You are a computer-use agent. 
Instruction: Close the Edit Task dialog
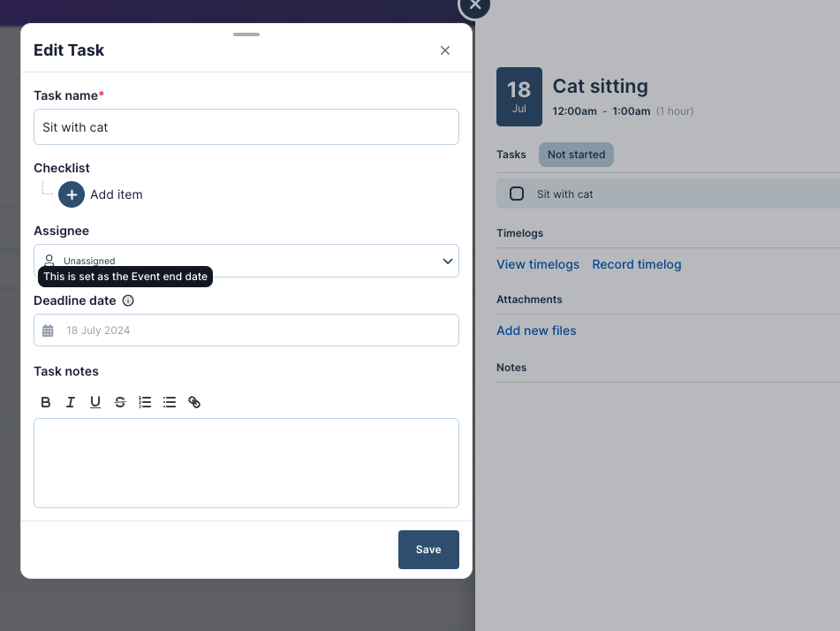coord(445,50)
